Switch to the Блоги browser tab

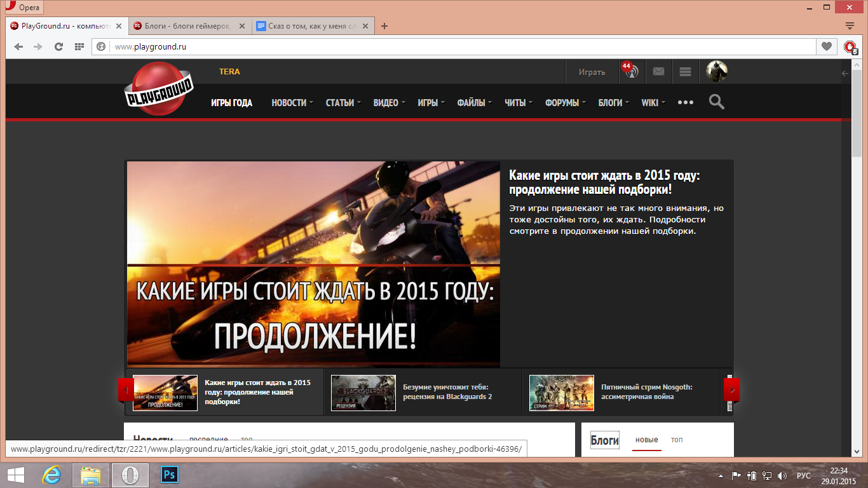click(188, 26)
